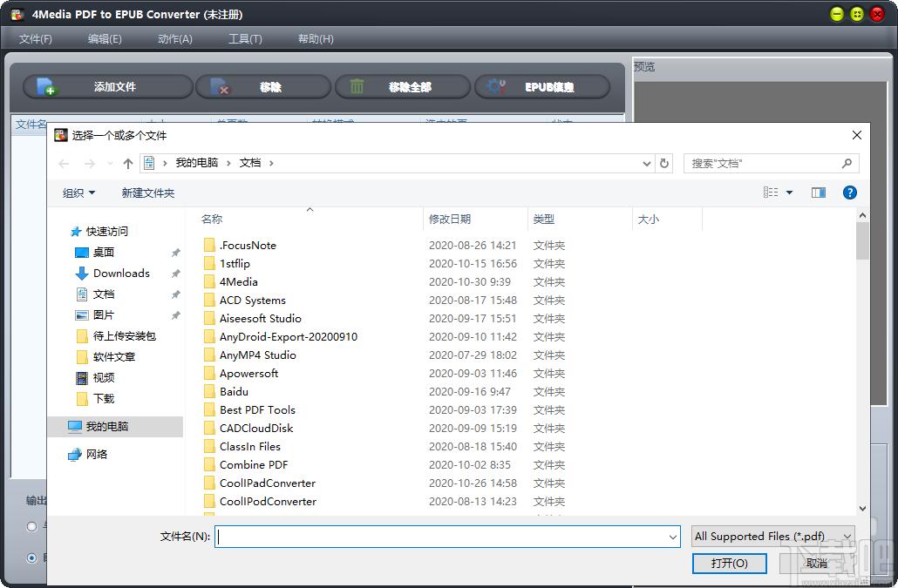Click the search magnifier icon
This screenshot has height=588, width=898.
847,164
